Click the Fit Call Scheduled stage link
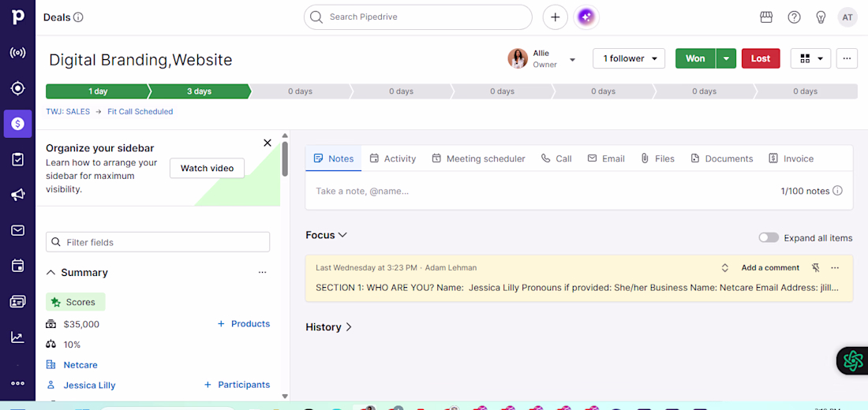Image resolution: width=868 pixels, height=410 pixels. 140,112
